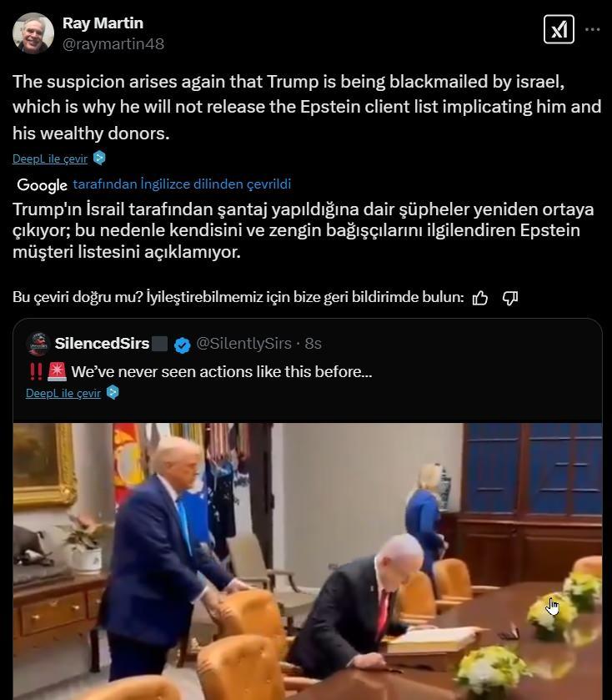This screenshot has width=612, height=700.
Task: Click the SilencedSirs account name
Action: [x=103, y=343]
